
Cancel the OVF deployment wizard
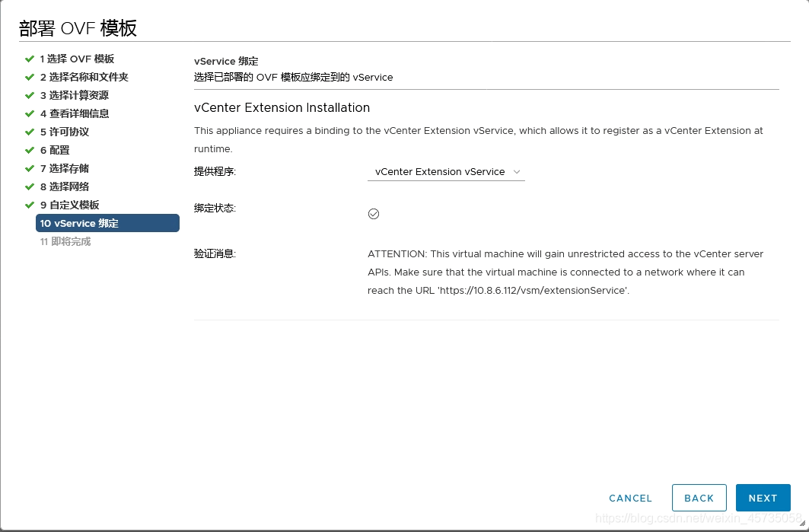[x=630, y=498]
